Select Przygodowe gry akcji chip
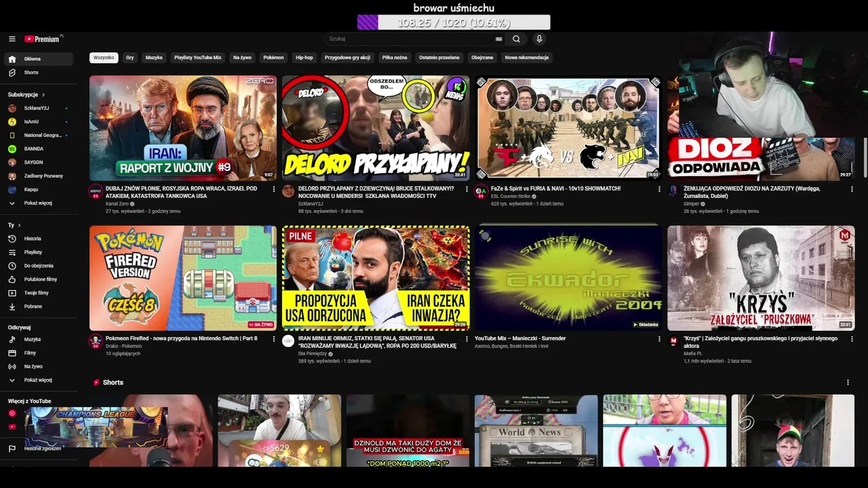 (x=347, y=58)
